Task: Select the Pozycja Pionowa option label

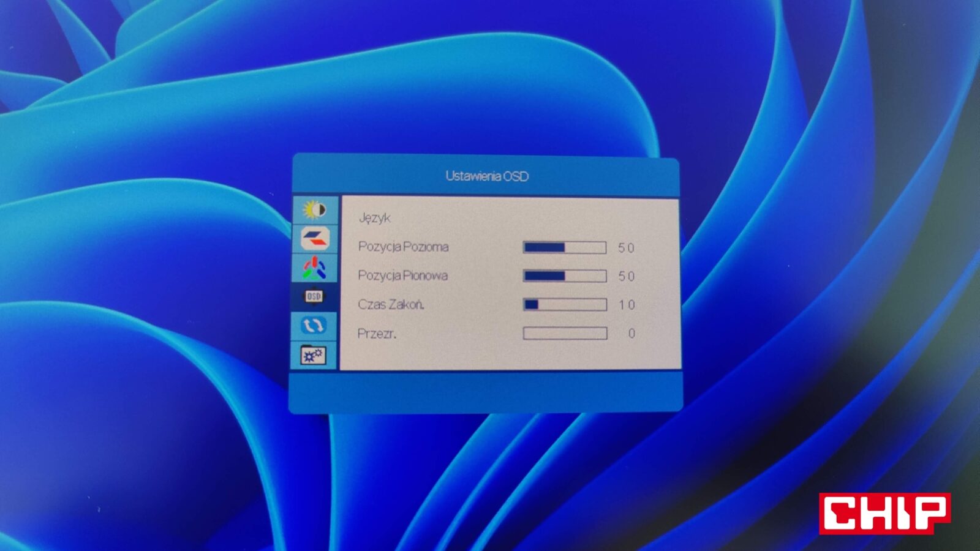Action: click(402, 275)
